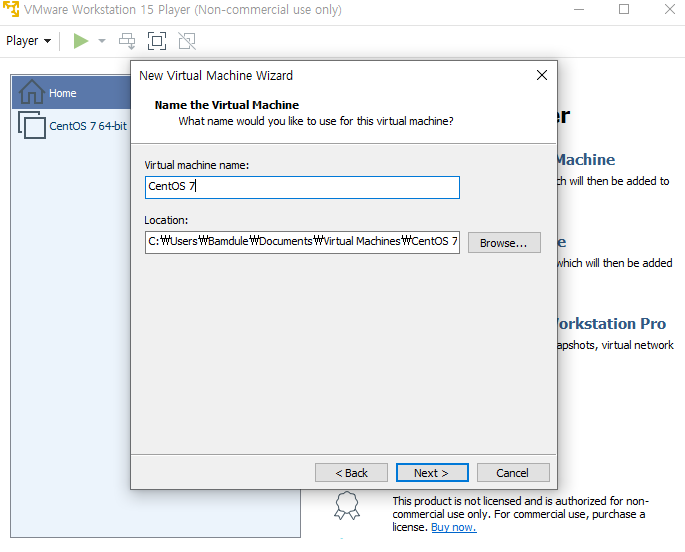Open the Buy now link
This screenshot has width=685, height=552.
tap(453, 528)
